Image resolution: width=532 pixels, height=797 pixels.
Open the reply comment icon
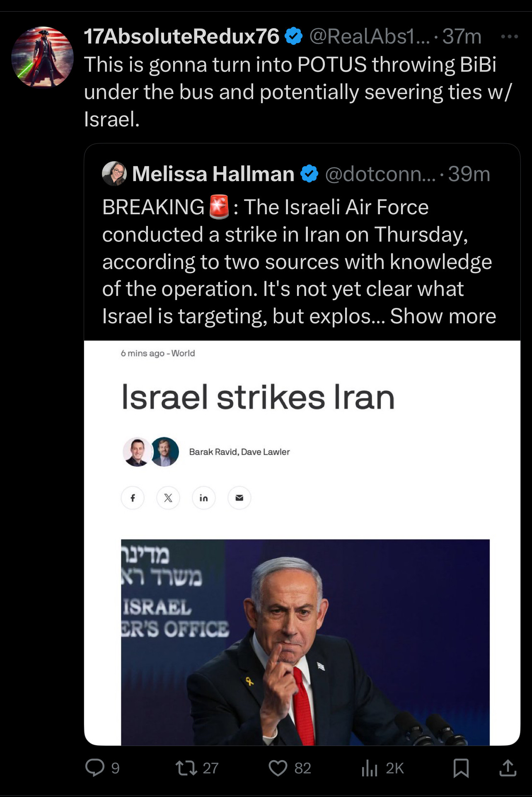(95, 768)
